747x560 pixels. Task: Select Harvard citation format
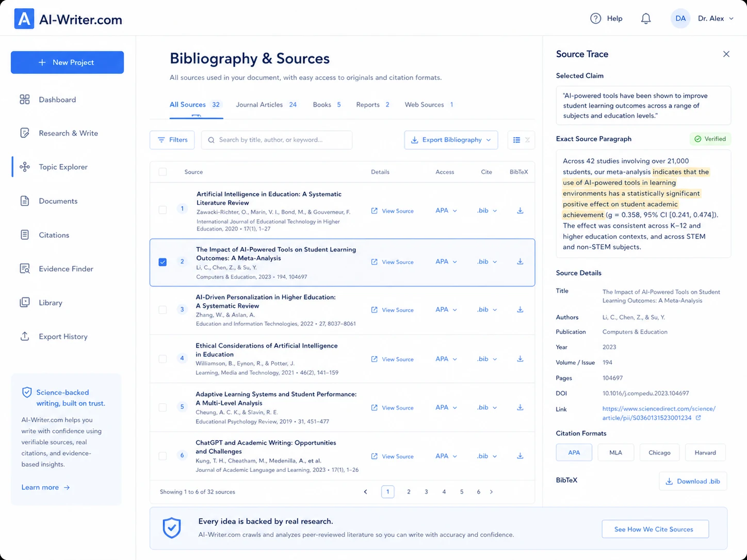[x=705, y=452]
